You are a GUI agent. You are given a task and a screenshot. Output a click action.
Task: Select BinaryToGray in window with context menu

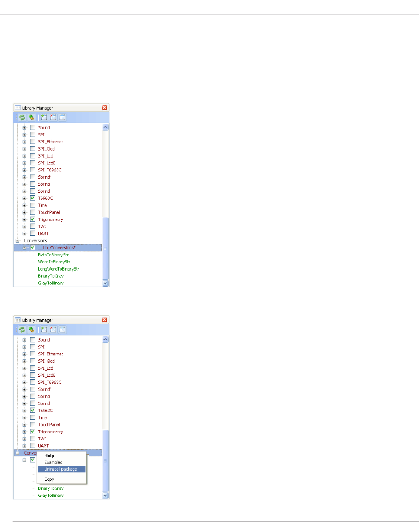click(x=50, y=488)
